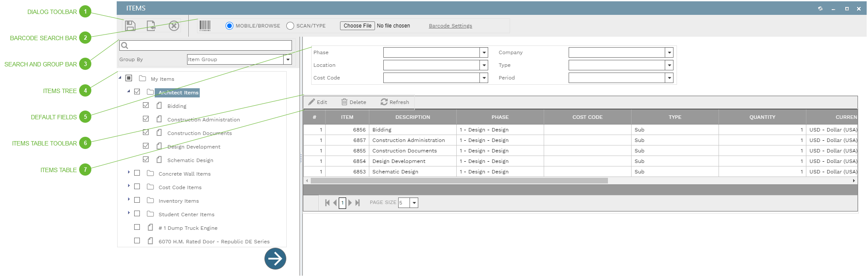This screenshot has width=868, height=277.
Task: Click the scrollbar right arrow
Action: (854, 180)
